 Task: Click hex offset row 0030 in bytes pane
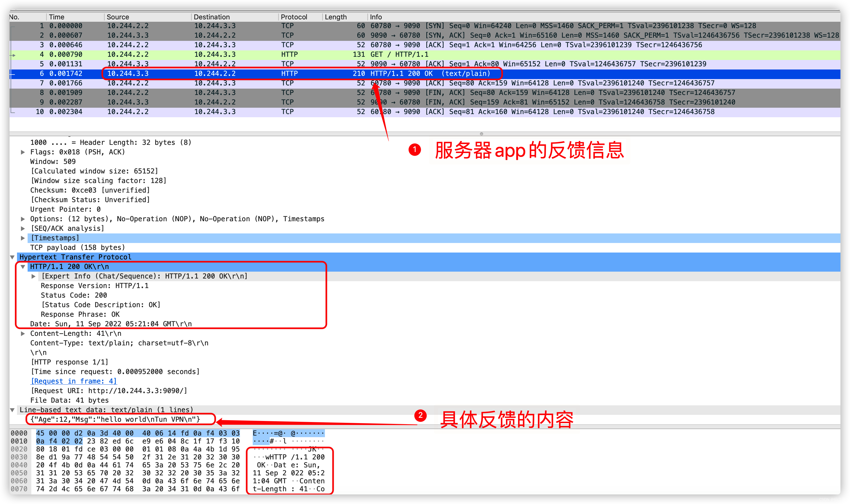pyautogui.click(x=19, y=457)
